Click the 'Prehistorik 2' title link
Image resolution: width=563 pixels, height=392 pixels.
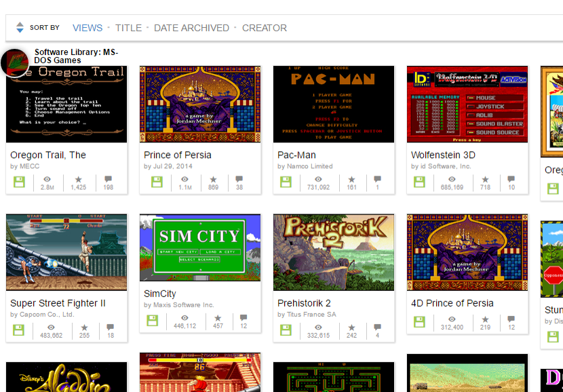(304, 303)
